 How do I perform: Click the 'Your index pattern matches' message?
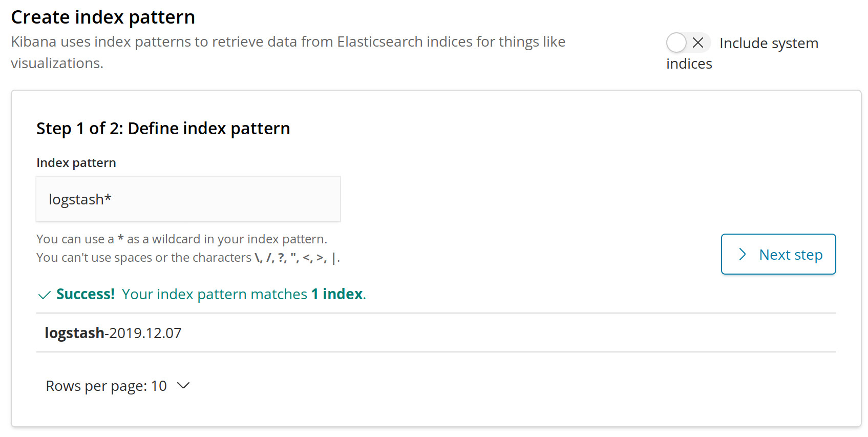pos(215,294)
